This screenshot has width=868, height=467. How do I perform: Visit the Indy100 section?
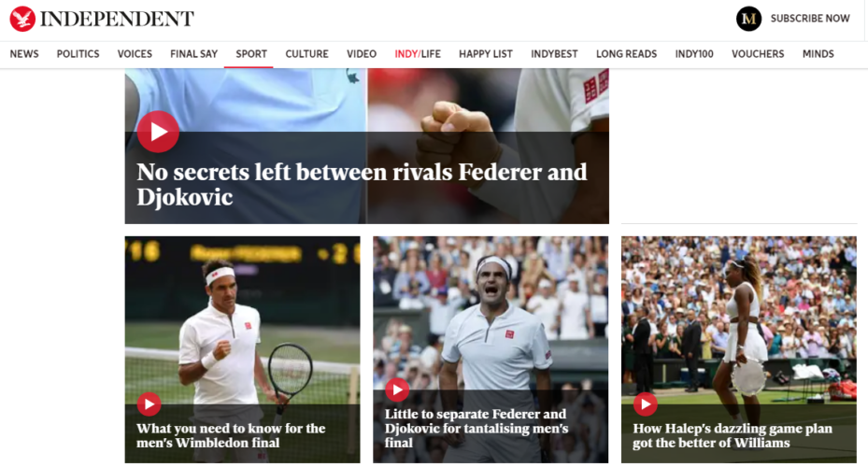click(x=694, y=54)
